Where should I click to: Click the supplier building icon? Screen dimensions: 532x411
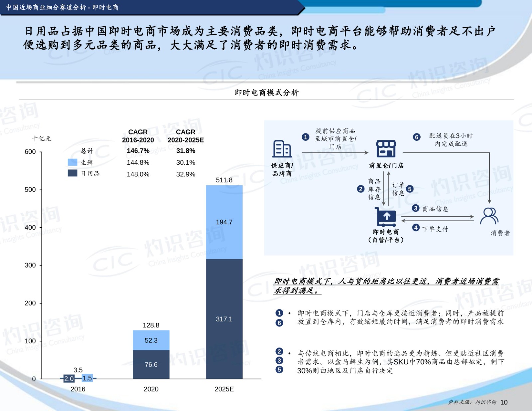coord(282,149)
